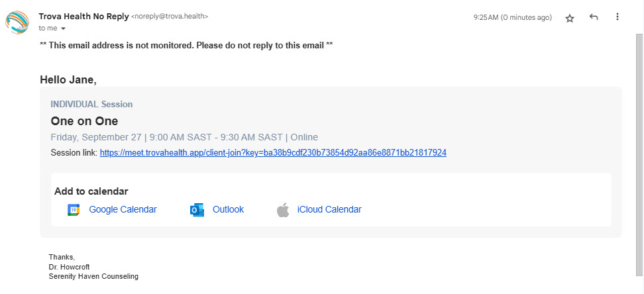Open the Outlook calendar link
Screen dimensions: 644x294
228,209
